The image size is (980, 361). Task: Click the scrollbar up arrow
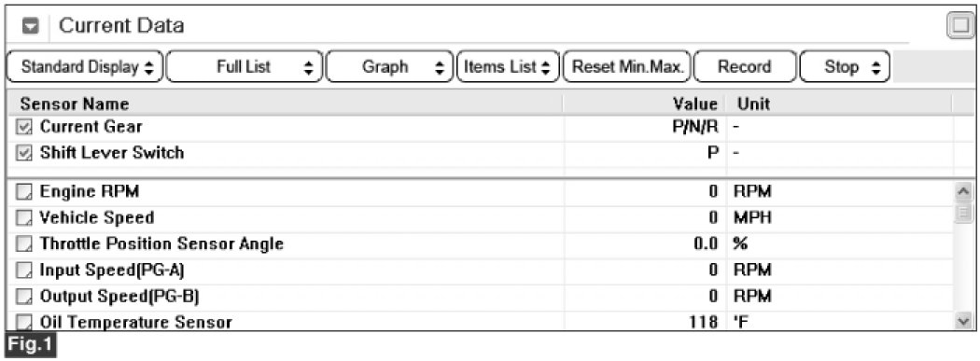pyautogui.click(x=964, y=191)
